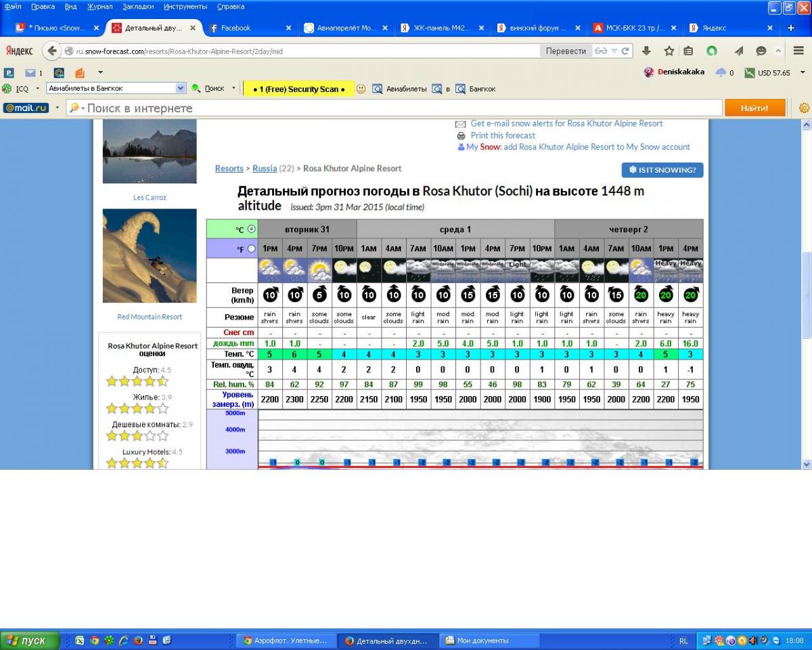This screenshot has height=650, width=812.
Task: Open the Журнал menu
Action: [100, 7]
